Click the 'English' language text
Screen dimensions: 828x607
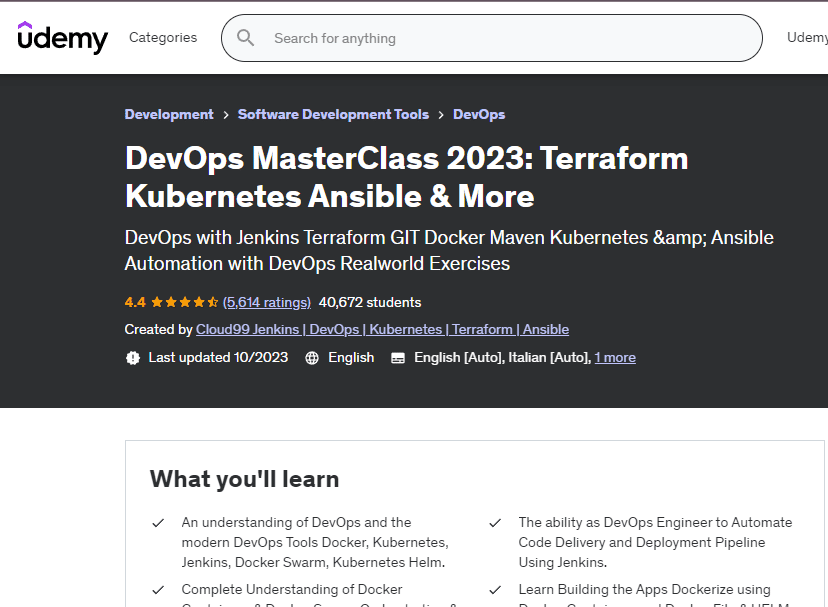pyautogui.click(x=351, y=358)
